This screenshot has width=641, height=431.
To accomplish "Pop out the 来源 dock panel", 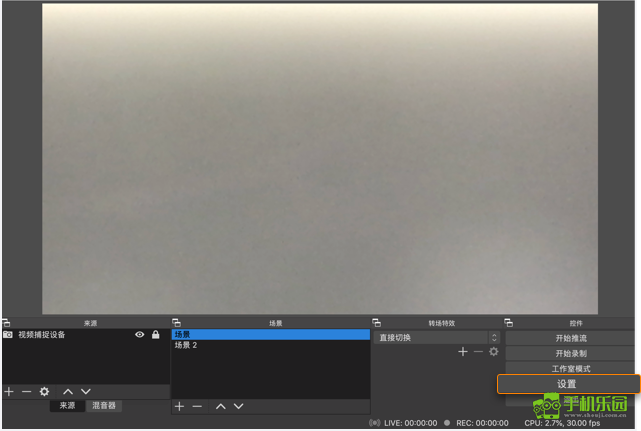I will pos(6,323).
